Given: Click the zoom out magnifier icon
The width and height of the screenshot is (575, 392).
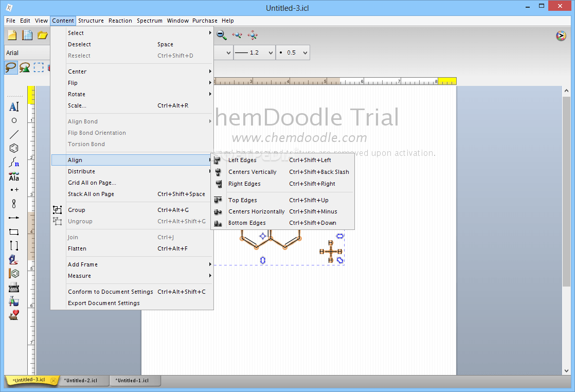Looking at the screenshot, I should pyautogui.click(x=222, y=35).
